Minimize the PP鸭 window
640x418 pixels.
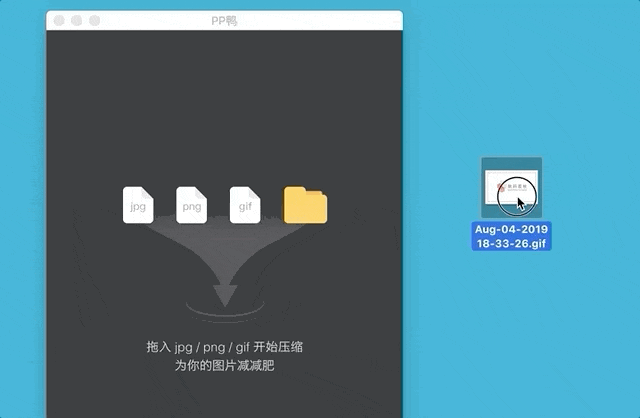(77, 20)
